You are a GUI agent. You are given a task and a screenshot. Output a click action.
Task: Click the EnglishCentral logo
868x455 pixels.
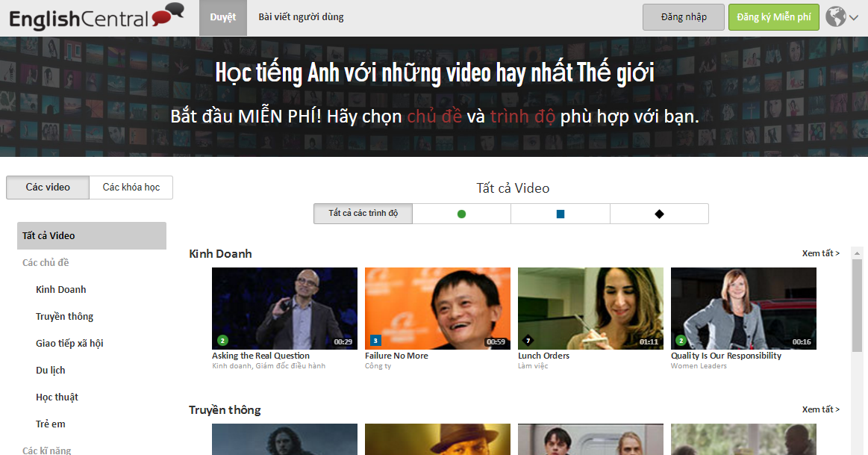[x=96, y=17]
